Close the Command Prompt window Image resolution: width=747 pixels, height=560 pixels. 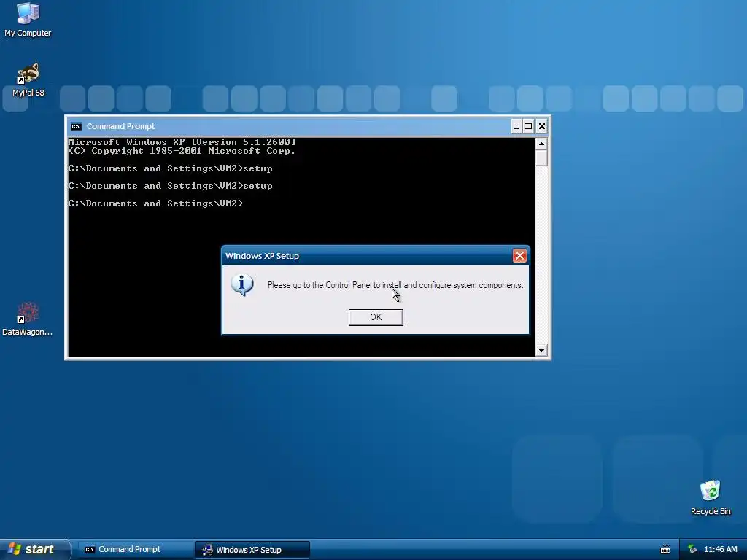click(x=542, y=126)
